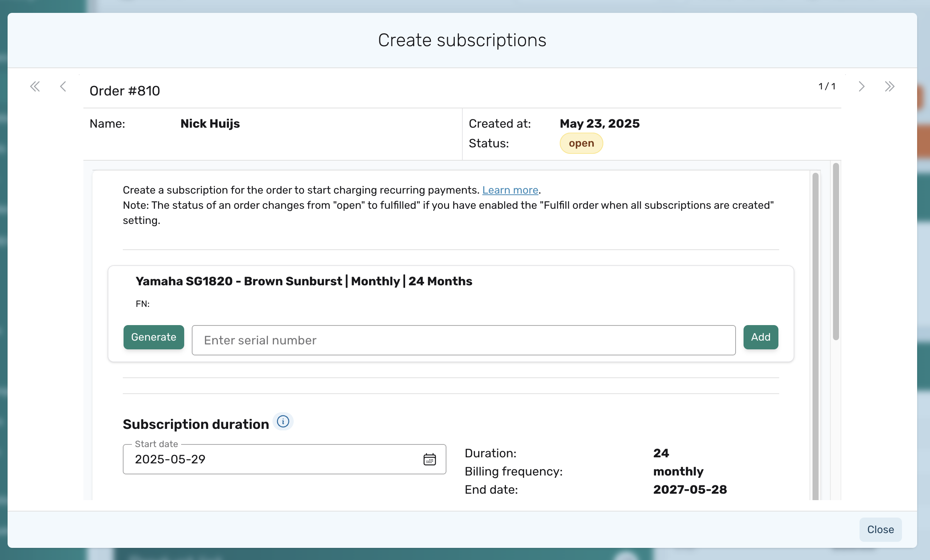Click the outer order vertical scrollbar
The height and width of the screenshot is (560, 930).
[x=836, y=252]
